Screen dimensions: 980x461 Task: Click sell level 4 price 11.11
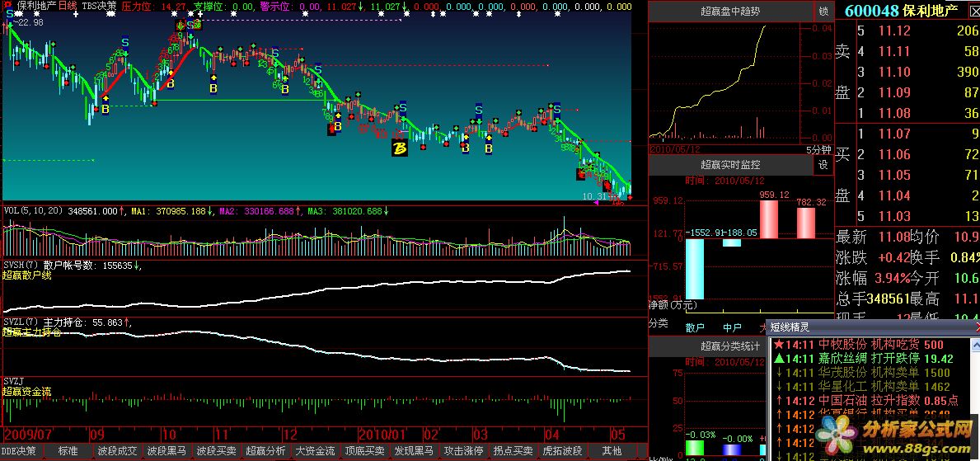pos(893,52)
